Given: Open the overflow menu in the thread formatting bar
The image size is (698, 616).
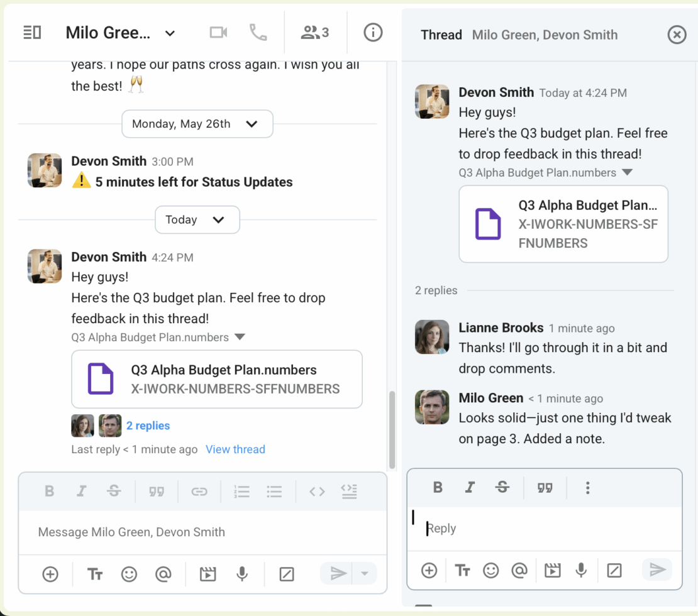Looking at the screenshot, I should pos(587,487).
